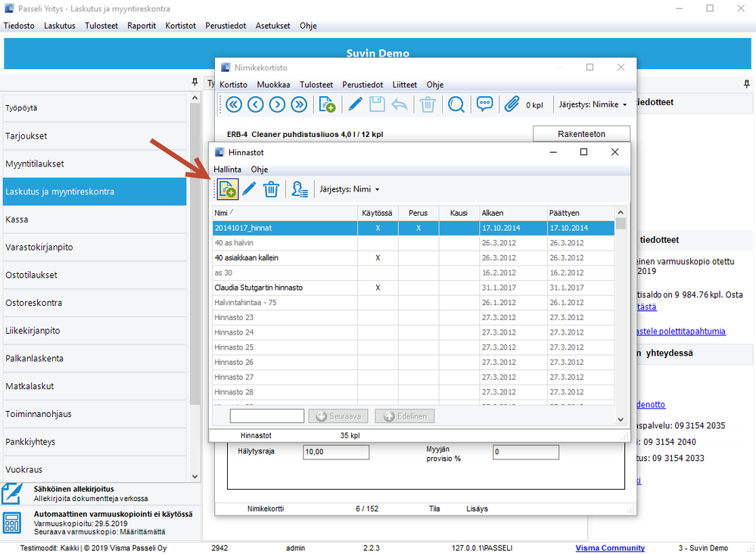Open the customer list icon in Hinnastot toolbar

coord(300,189)
